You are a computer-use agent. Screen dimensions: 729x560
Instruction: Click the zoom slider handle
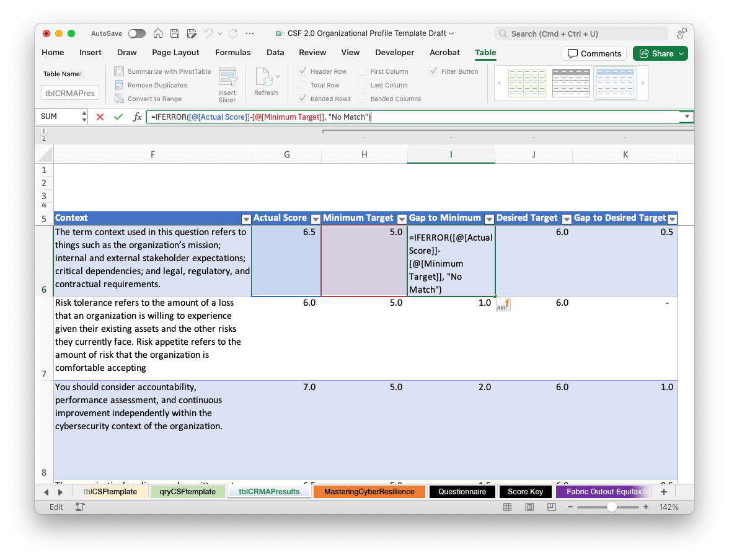[612, 507]
